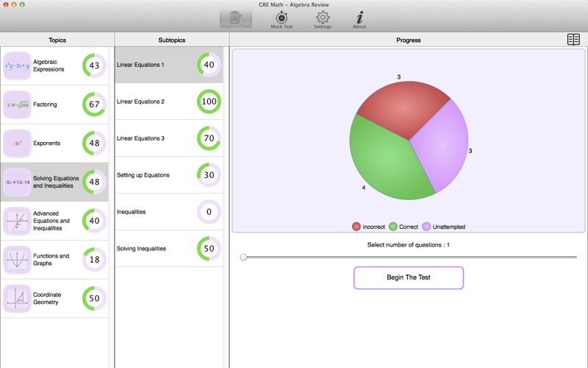The width and height of the screenshot is (588, 368).
Task: Click the Topics column header
Action: click(x=57, y=40)
